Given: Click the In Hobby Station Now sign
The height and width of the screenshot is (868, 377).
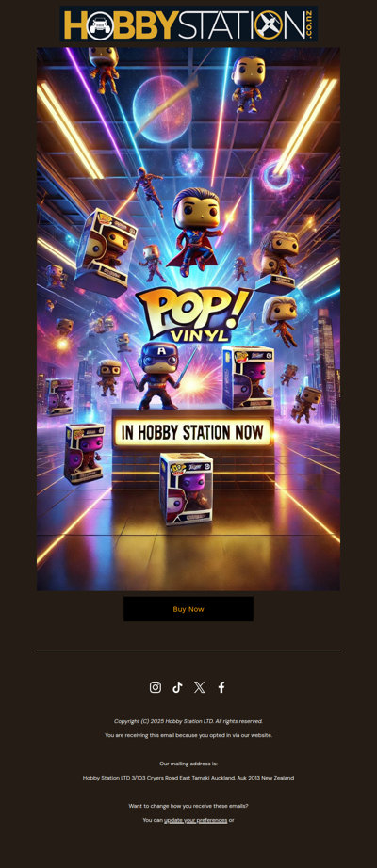Looking at the screenshot, I should [191, 432].
